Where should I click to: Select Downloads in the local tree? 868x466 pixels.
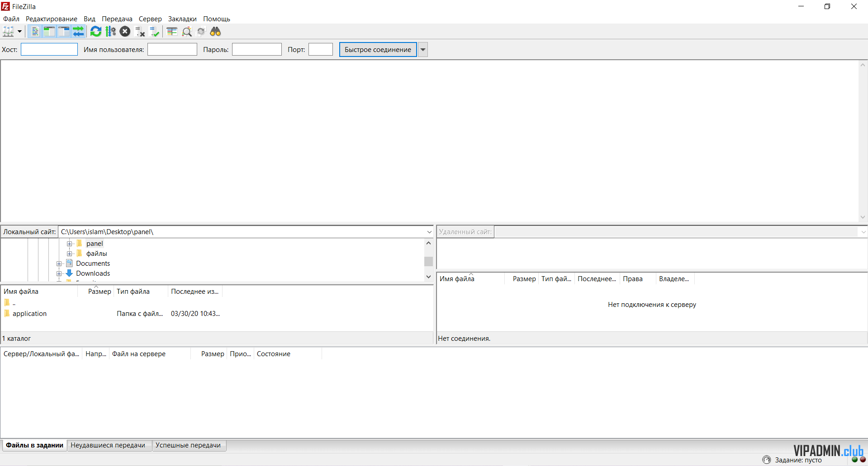93,273
